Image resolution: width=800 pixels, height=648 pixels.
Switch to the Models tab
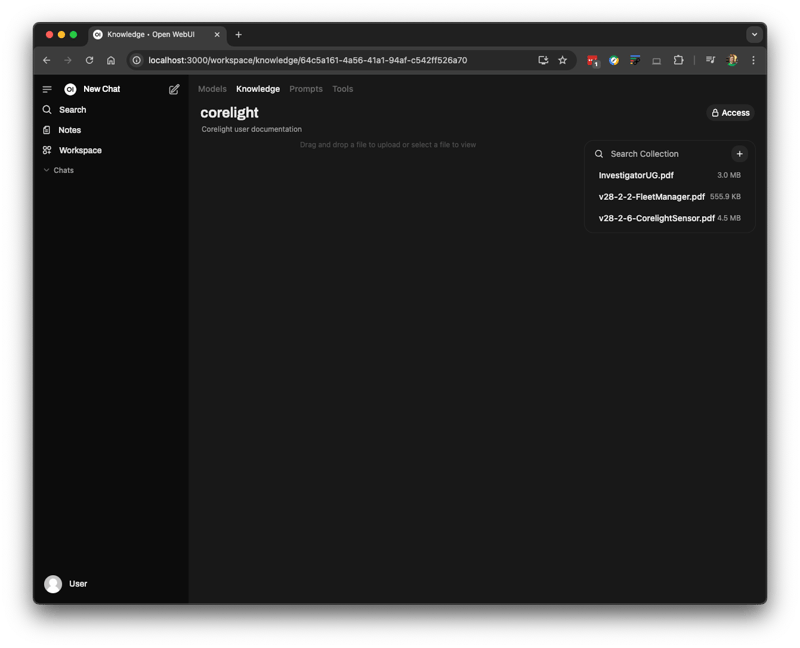coord(212,89)
